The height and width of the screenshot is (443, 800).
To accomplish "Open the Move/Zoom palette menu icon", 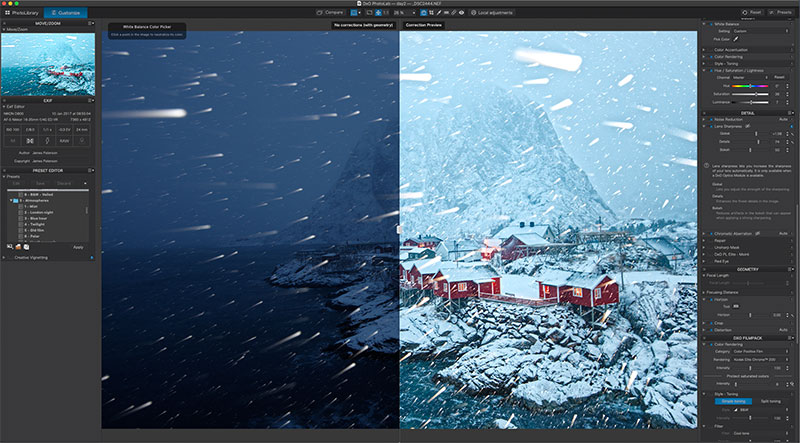I will tap(90, 23).
